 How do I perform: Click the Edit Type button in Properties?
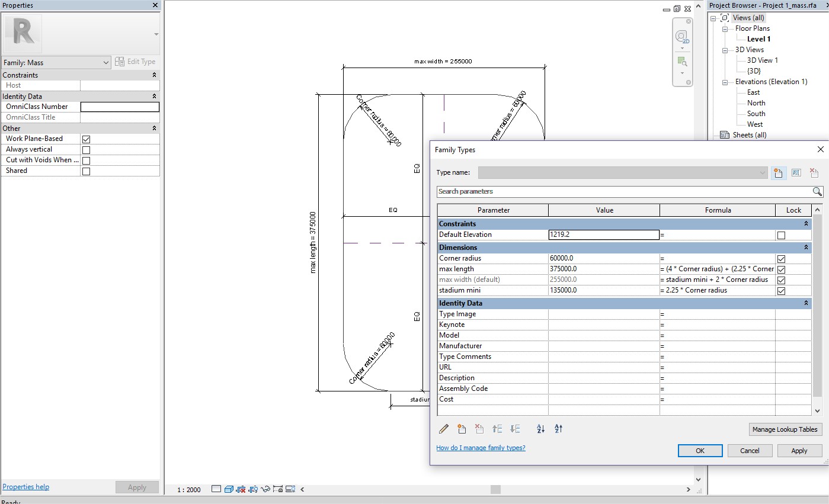click(x=135, y=62)
